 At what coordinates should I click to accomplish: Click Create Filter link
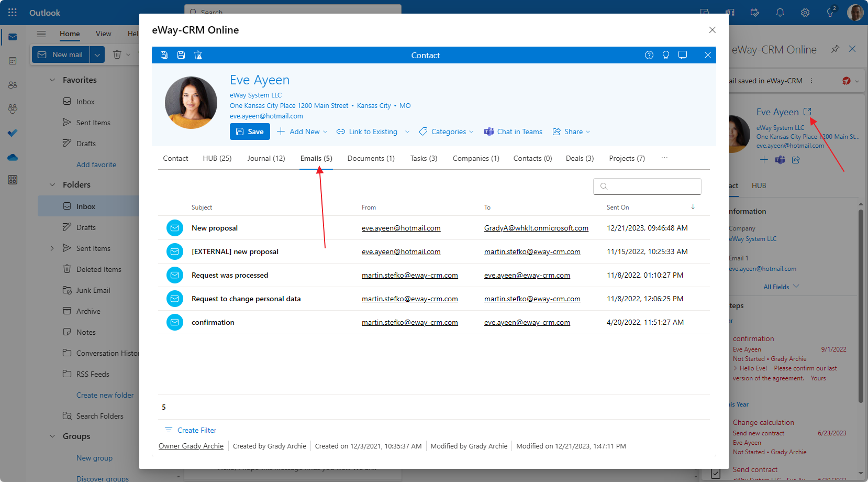[x=191, y=430]
